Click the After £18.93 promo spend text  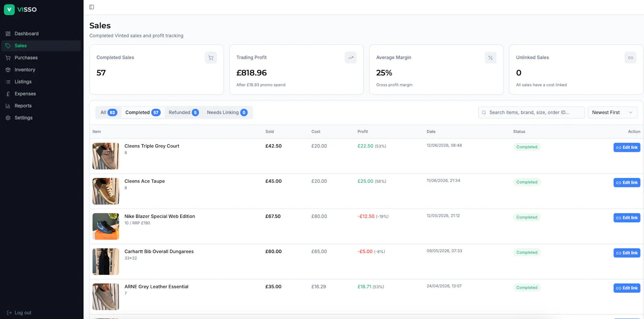(261, 85)
